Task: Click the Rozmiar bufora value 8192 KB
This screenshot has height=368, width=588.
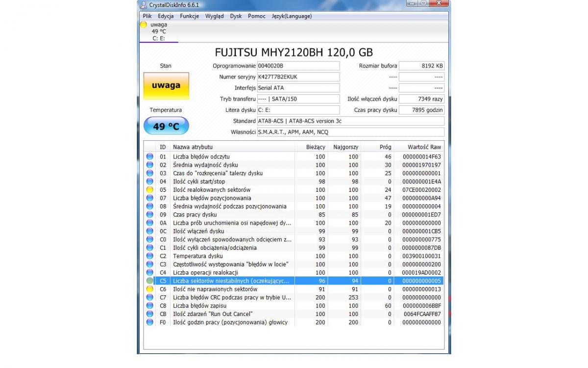Action: (421, 66)
